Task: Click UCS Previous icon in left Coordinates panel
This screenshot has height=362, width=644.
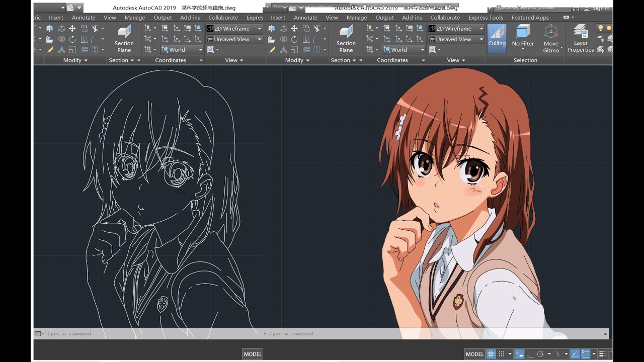Action: (165, 39)
